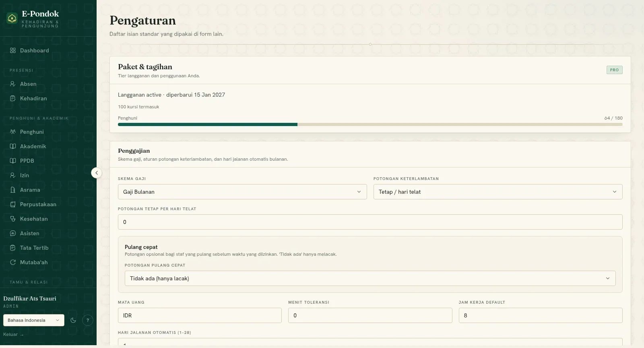644x348 pixels.
Task: Toggle dark mode with moon icon
Action: click(73, 320)
